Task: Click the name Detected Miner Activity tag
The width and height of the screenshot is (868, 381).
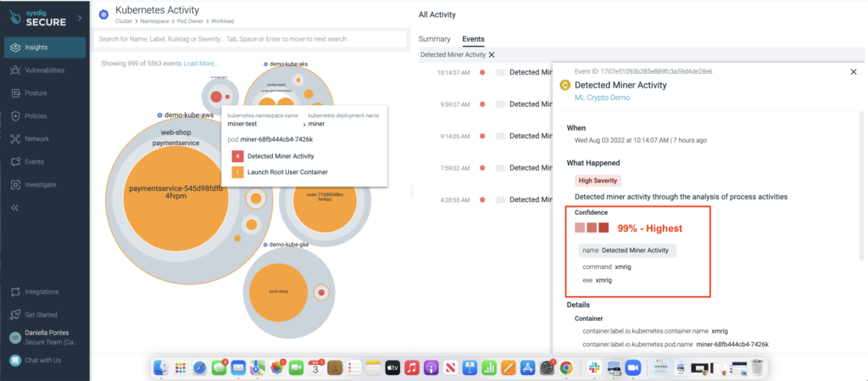Action: pos(628,250)
